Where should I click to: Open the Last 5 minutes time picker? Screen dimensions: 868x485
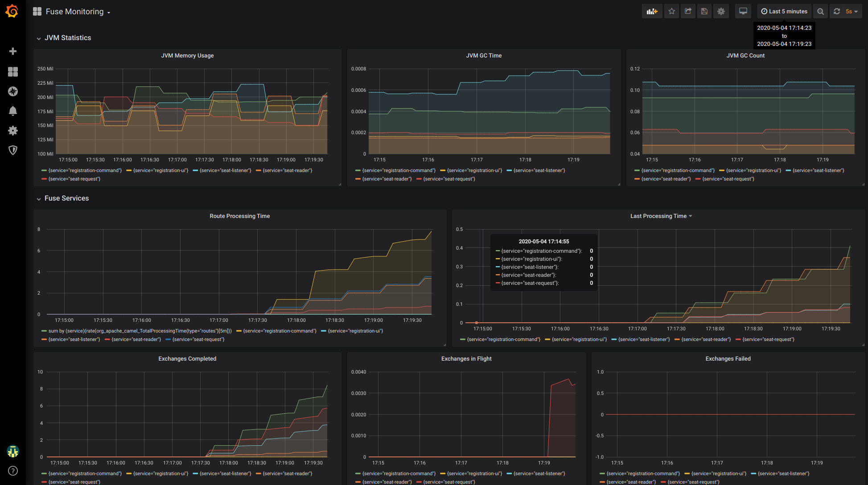click(784, 11)
